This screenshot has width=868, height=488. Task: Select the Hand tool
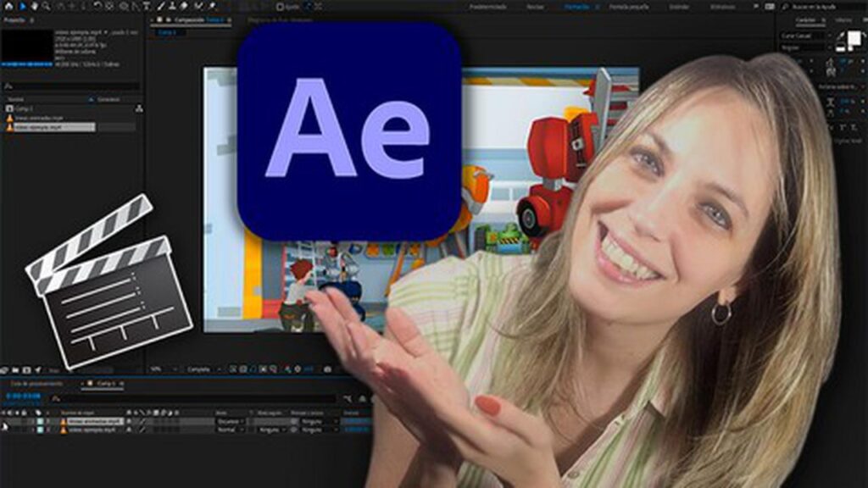point(36,6)
